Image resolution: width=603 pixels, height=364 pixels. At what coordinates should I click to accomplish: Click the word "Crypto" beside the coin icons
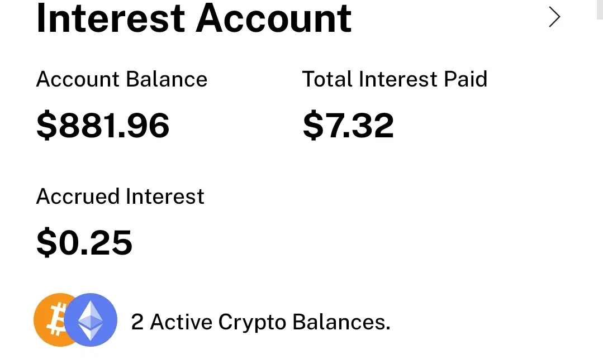[252, 323]
